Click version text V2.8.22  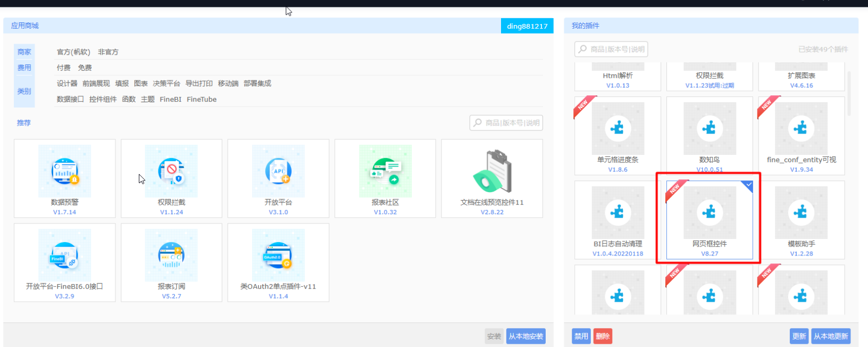coord(492,212)
